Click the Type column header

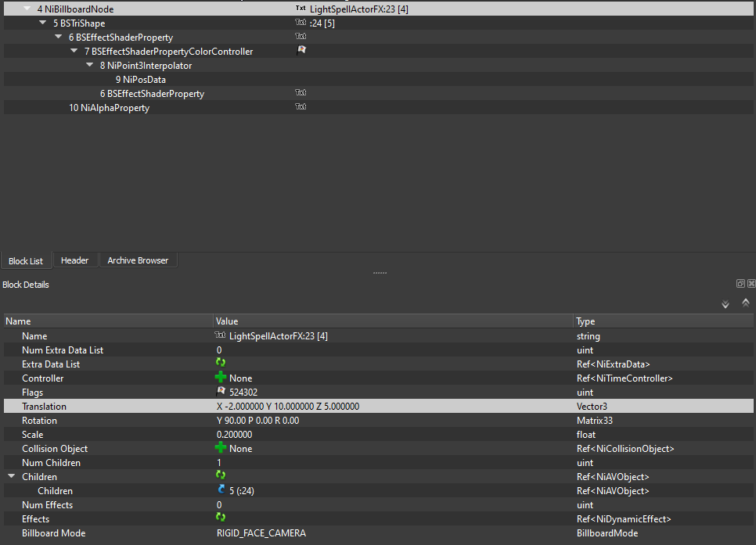coord(664,321)
